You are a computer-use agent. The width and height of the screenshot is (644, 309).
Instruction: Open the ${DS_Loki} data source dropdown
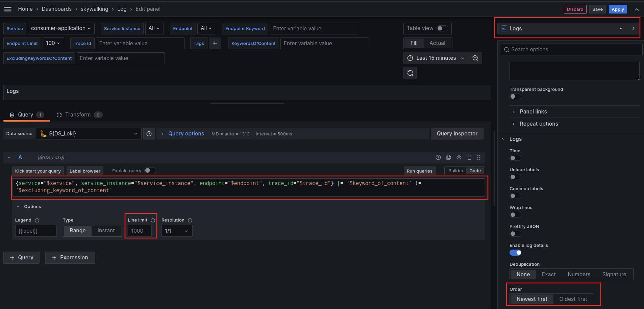[89, 134]
